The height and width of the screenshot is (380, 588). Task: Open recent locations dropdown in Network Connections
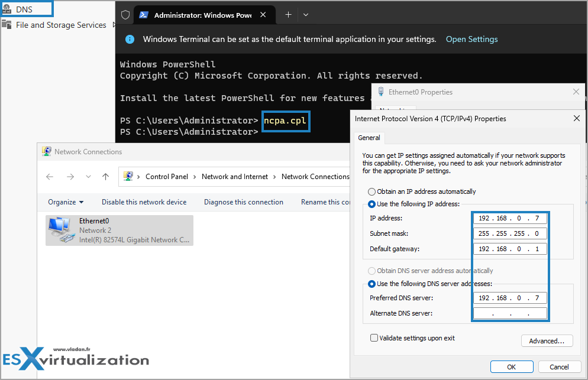(x=88, y=177)
